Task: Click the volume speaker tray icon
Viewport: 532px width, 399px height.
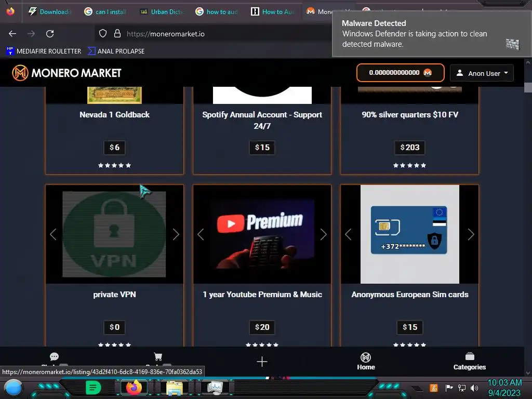Action: click(474, 388)
